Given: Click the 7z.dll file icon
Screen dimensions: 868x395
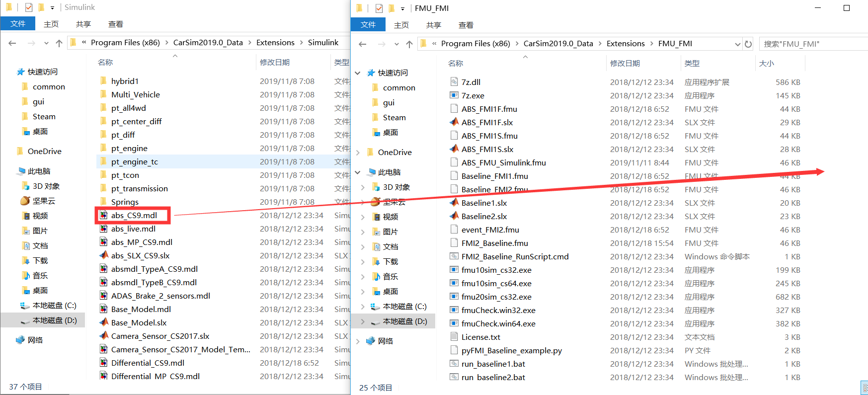Looking at the screenshot, I should (x=454, y=82).
